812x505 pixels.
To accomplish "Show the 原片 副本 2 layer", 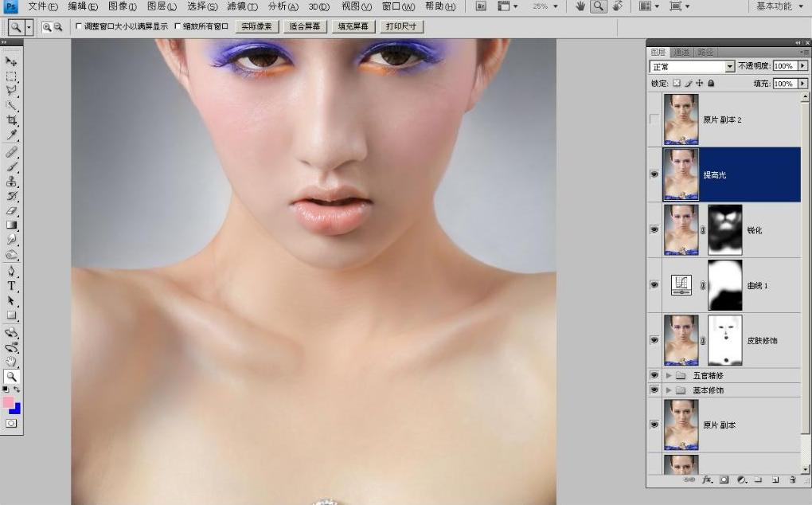I will point(654,119).
